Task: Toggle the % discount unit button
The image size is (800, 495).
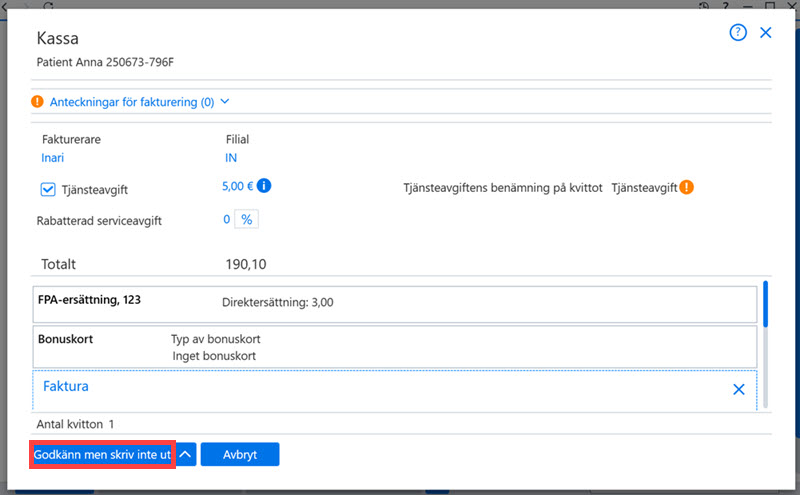Action: click(x=246, y=219)
